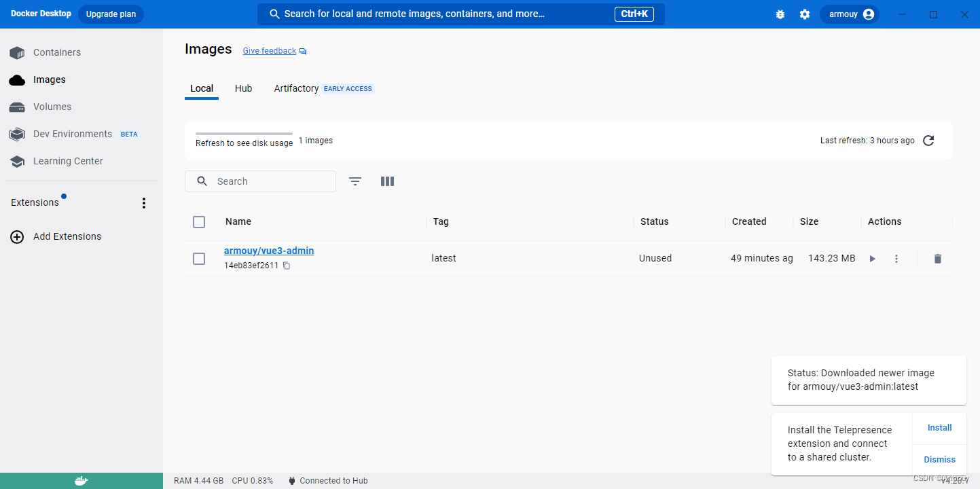The height and width of the screenshot is (489, 980).
Task: Open the column visibility icon
Action: tap(387, 181)
